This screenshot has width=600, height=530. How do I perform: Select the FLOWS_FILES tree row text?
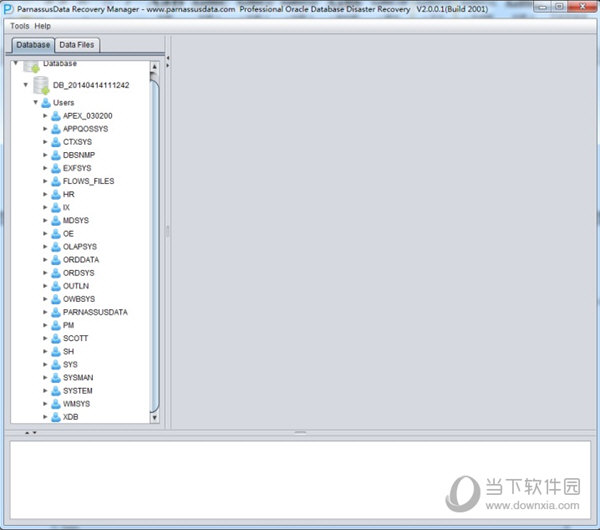click(88, 181)
